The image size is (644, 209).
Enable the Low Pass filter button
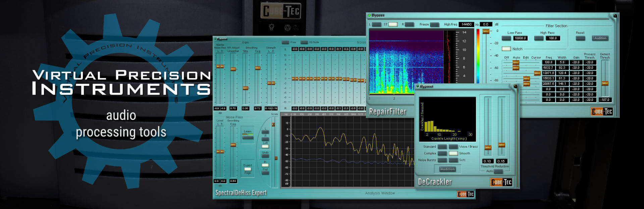(506, 38)
